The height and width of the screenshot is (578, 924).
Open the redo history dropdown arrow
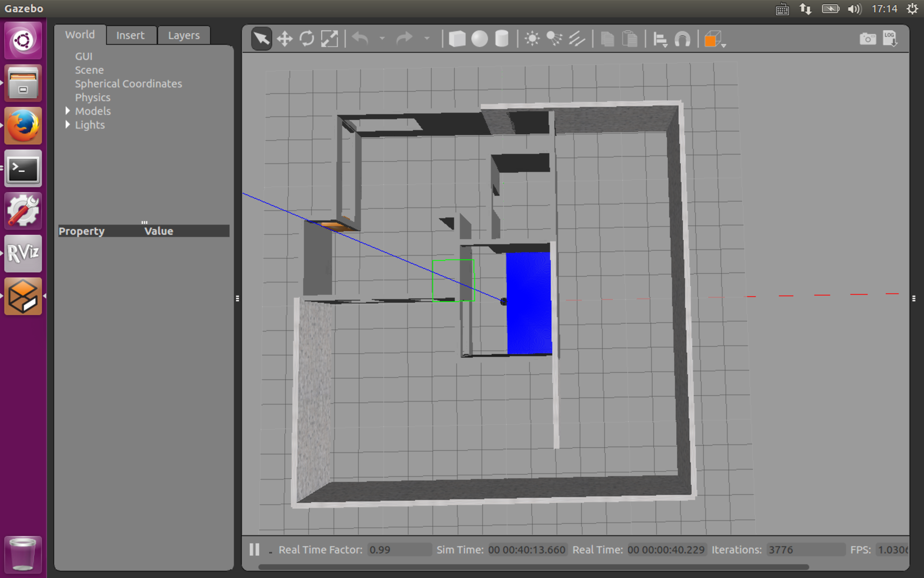(x=427, y=39)
